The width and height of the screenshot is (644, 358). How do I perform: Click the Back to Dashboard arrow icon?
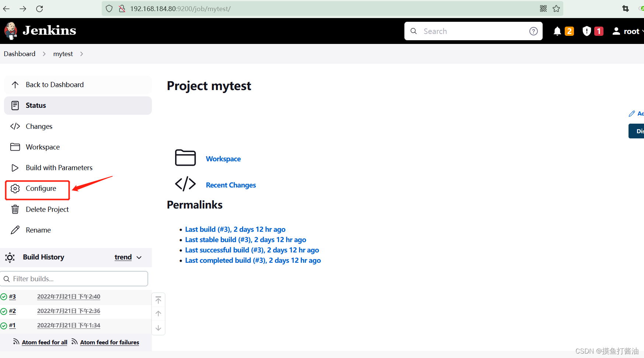[x=15, y=85]
